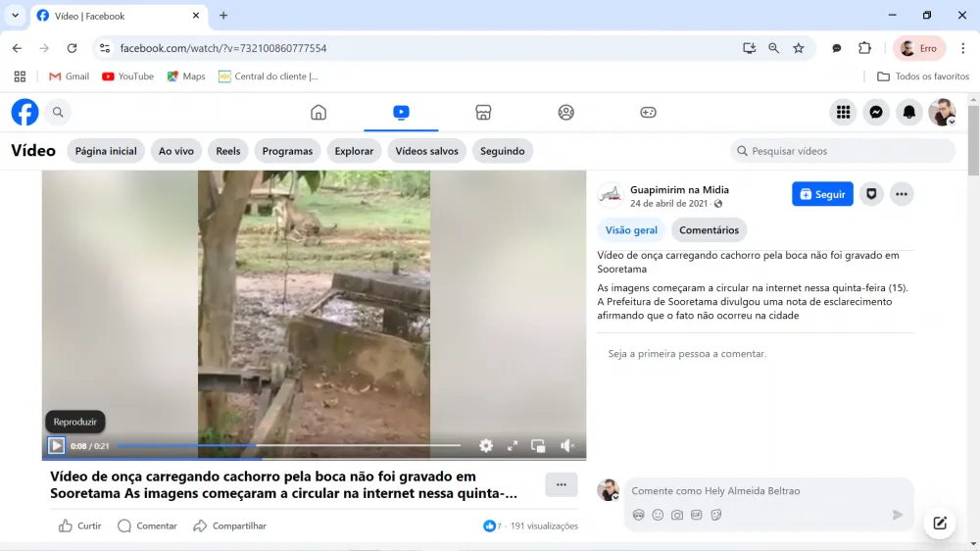Open the Todos os favoritos folder
Screen dimensions: 980x551
[x=923, y=76]
